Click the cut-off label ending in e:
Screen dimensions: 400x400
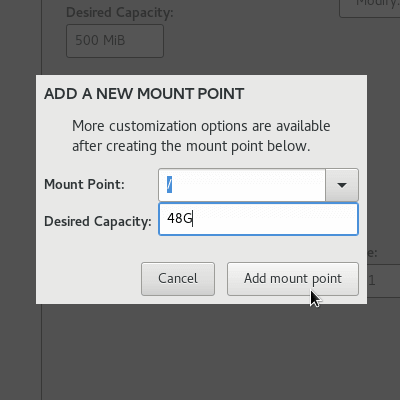tap(372, 253)
